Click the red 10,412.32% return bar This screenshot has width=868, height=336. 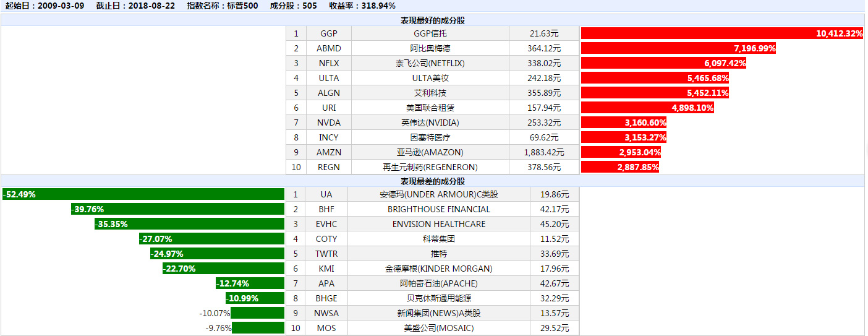click(x=721, y=33)
